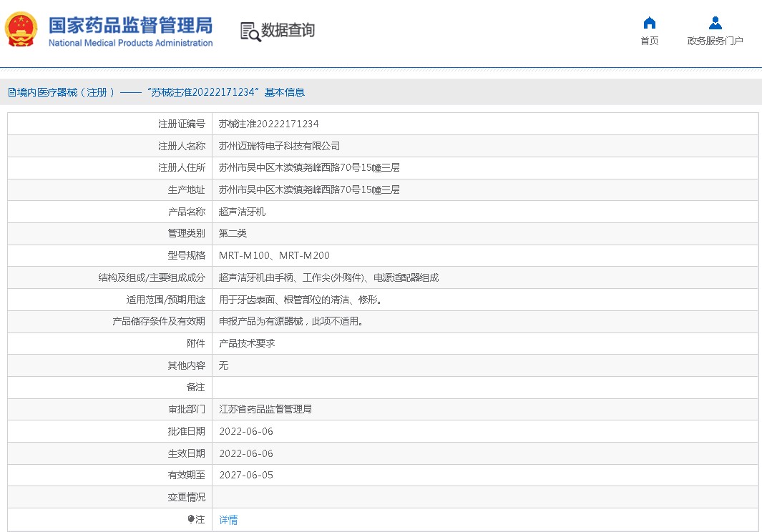The height and width of the screenshot is (532, 762).
Task: Click the 政务服务门户 text label
Action: click(715, 41)
